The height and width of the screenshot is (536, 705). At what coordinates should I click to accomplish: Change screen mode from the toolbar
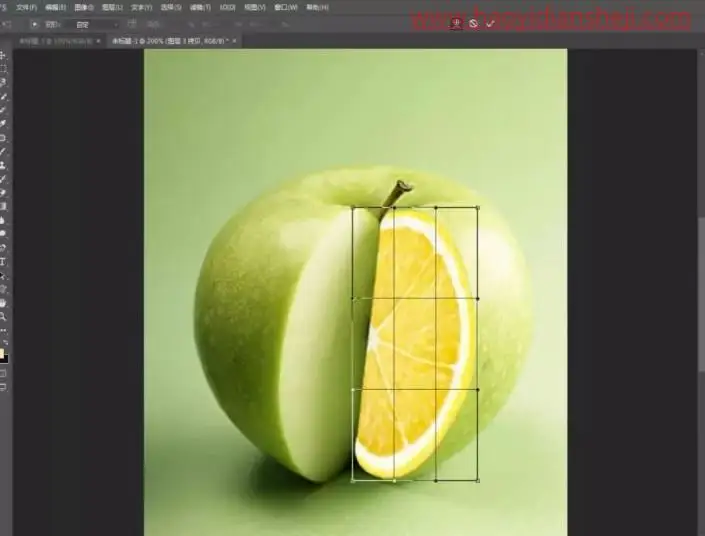[x=3, y=387]
